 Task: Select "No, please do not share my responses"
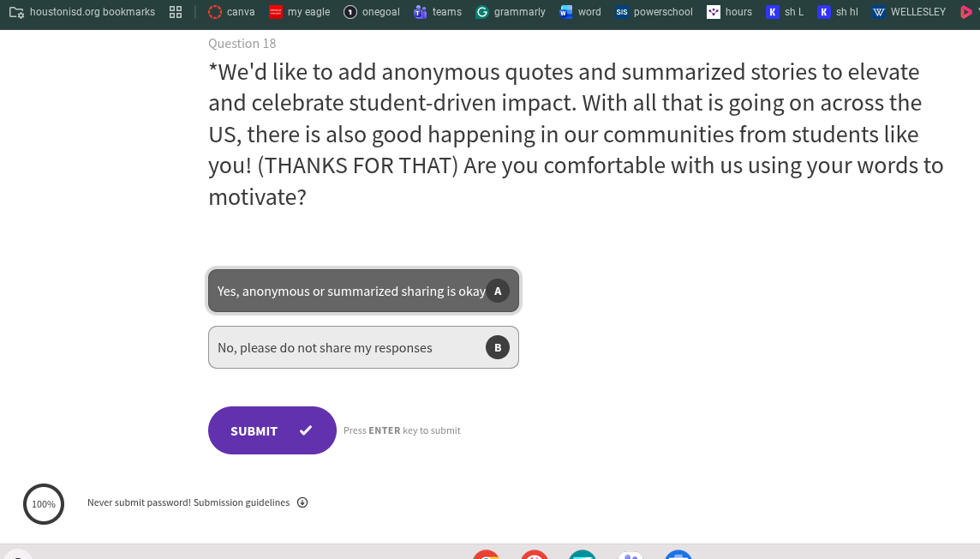point(326,348)
